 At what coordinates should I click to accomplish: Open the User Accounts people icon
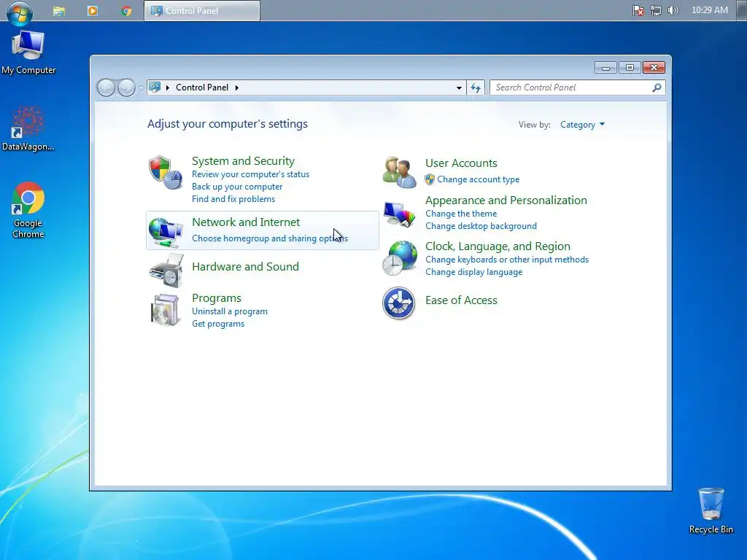(x=399, y=172)
